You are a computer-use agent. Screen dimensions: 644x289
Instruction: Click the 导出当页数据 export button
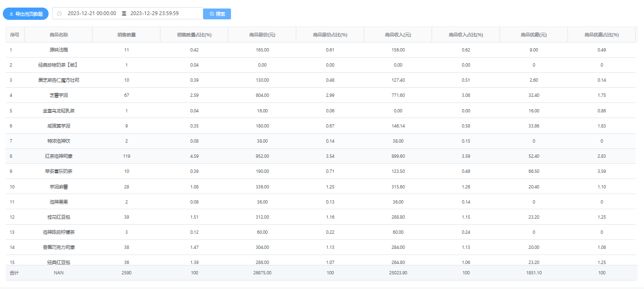26,14
